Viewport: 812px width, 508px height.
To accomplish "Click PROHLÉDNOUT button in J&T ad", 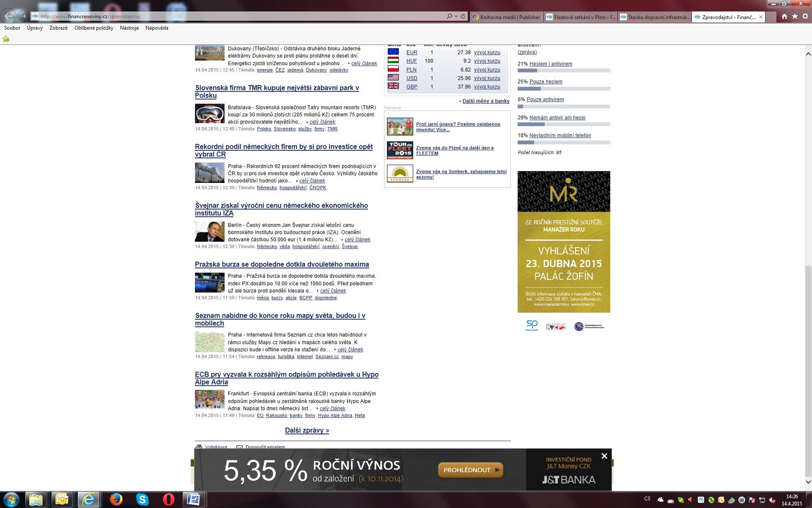I will 470,470.
